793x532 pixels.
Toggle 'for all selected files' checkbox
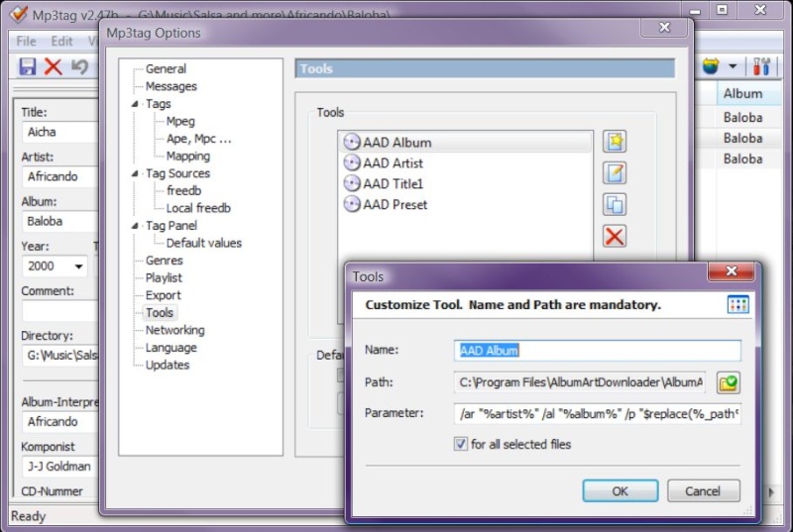460,444
